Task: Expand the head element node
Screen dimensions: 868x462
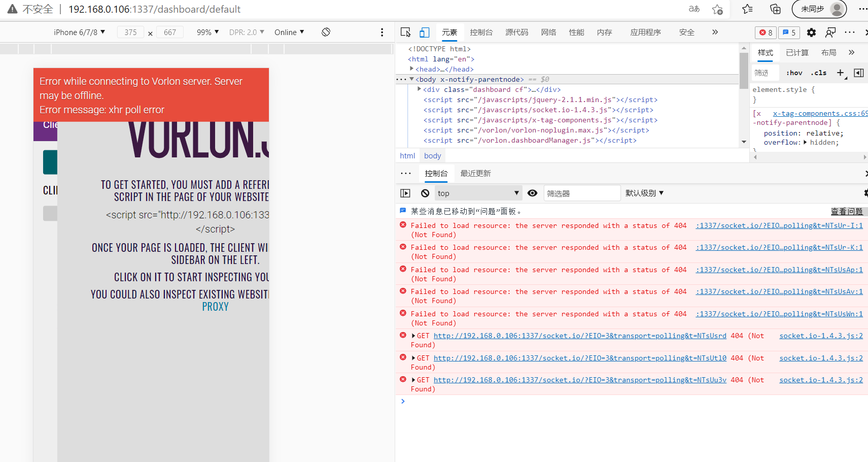Action: (411, 69)
